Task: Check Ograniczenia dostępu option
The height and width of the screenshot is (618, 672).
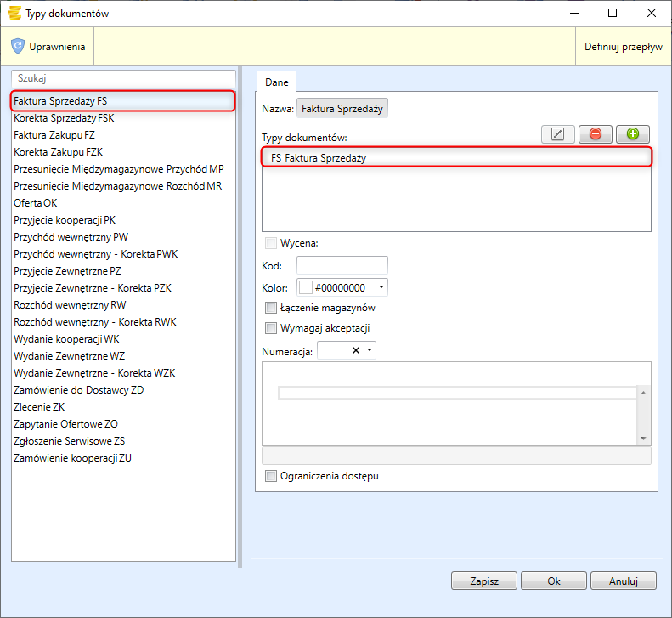Action: [271, 476]
